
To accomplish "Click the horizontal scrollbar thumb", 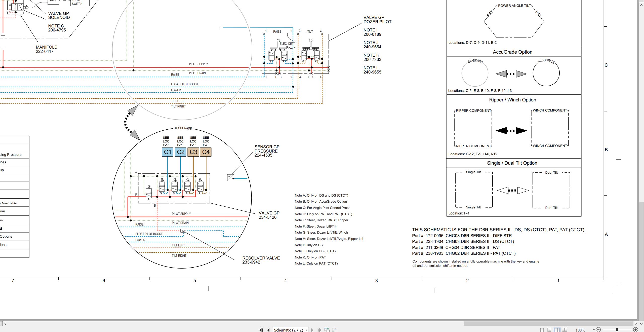I will point(548,324).
